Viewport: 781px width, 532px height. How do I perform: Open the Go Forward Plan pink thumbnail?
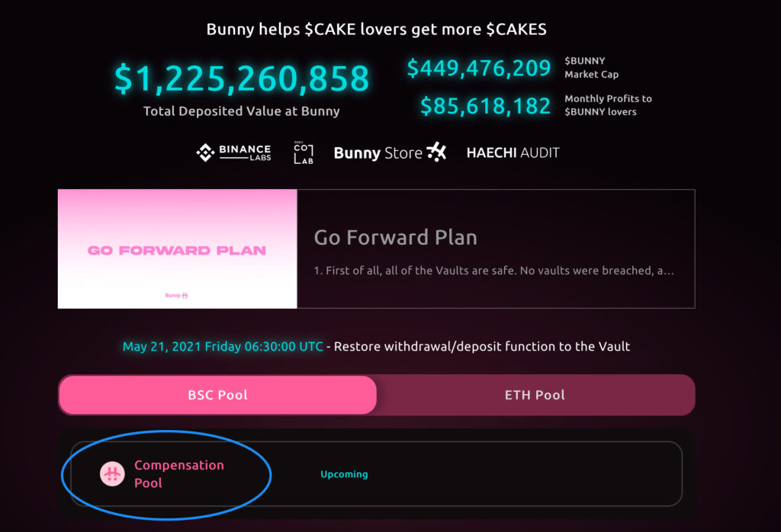pyautogui.click(x=177, y=248)
